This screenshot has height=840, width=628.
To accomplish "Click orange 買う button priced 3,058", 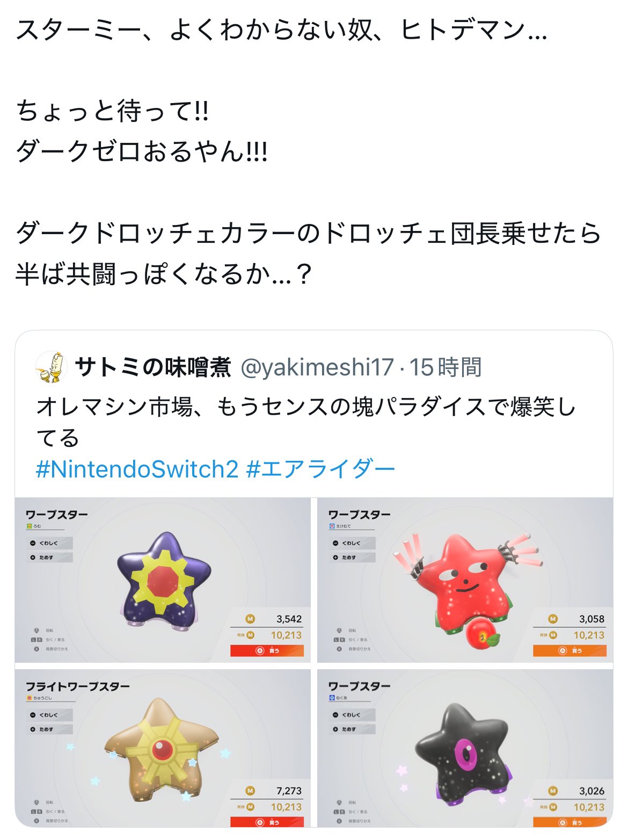I will tap(569, 650).
